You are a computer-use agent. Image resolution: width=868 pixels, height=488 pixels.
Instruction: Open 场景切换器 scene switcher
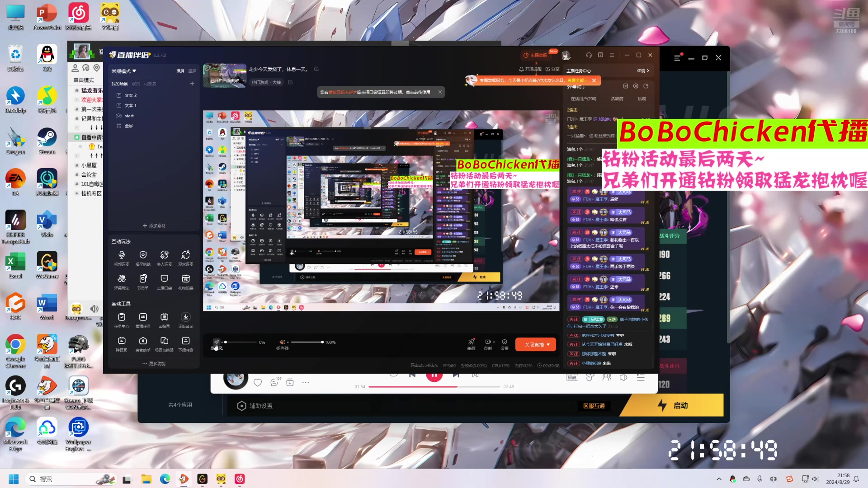(x=164, y=344)
